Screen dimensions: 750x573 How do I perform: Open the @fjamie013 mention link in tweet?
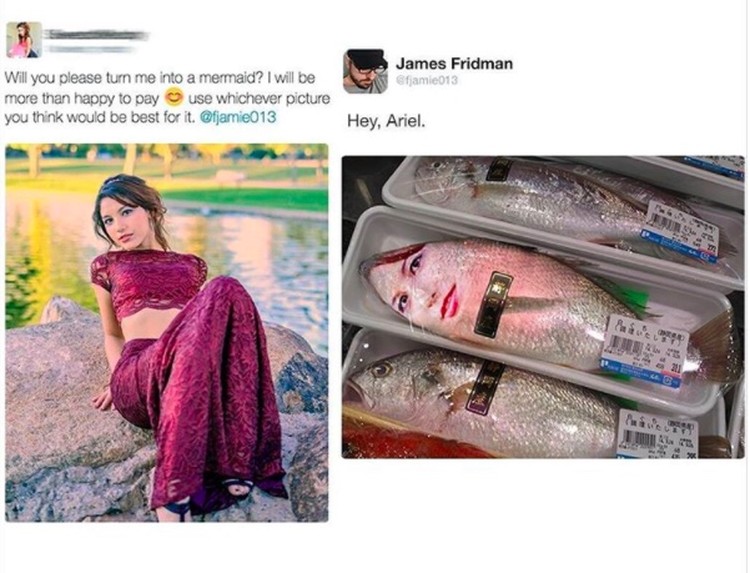pyautogui.click(x=237, y=117)
